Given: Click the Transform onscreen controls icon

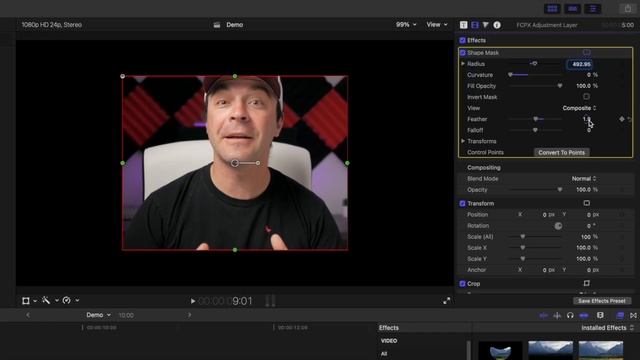Looking at the screenshot, I should coord(587,203).
